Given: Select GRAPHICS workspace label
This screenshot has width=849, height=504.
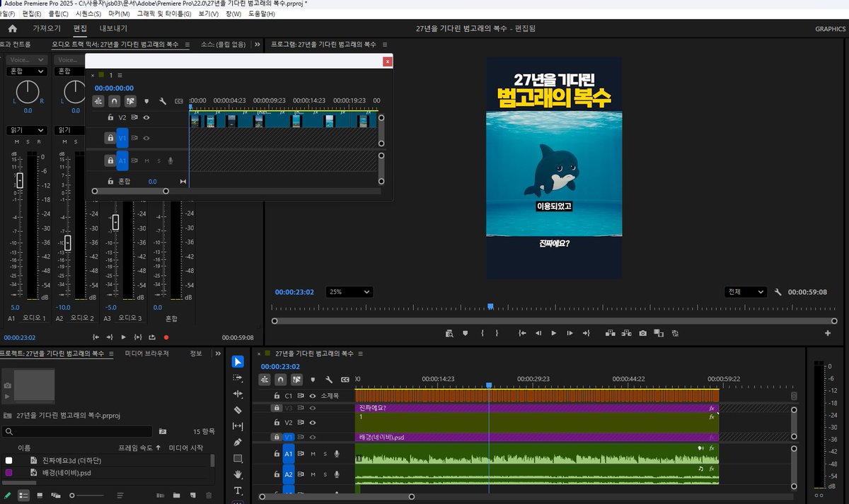Looking at the screenshot, I should pyautogui.click(x=831, y=29).
